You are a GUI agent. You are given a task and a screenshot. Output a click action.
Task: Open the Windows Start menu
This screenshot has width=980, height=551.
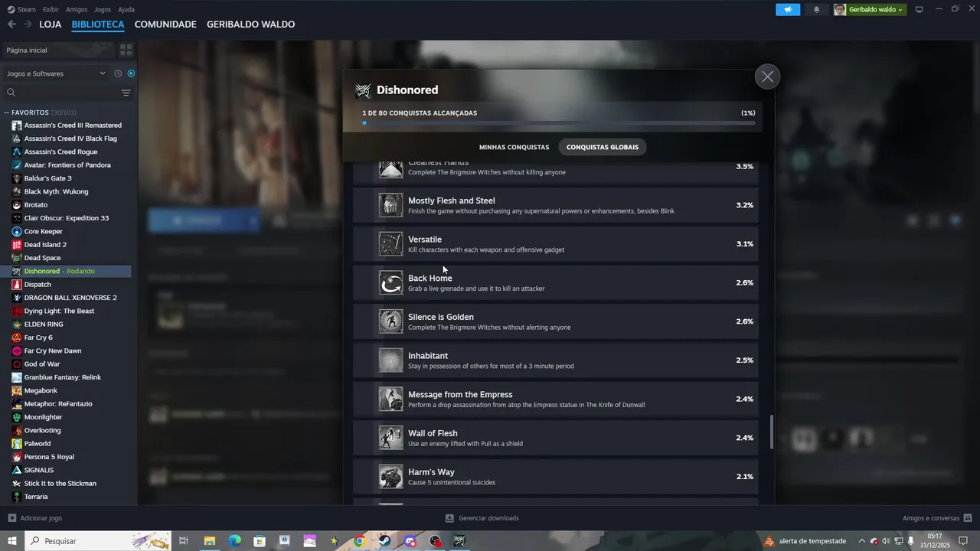point(12,541)
